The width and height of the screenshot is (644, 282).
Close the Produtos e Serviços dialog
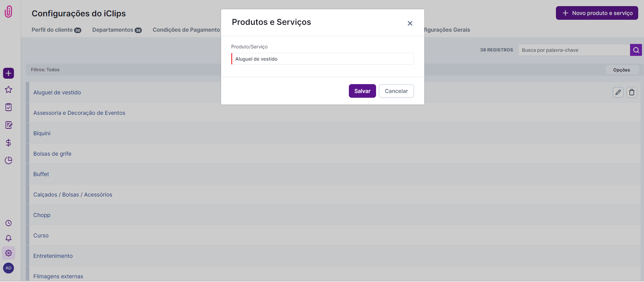(410, 23)
